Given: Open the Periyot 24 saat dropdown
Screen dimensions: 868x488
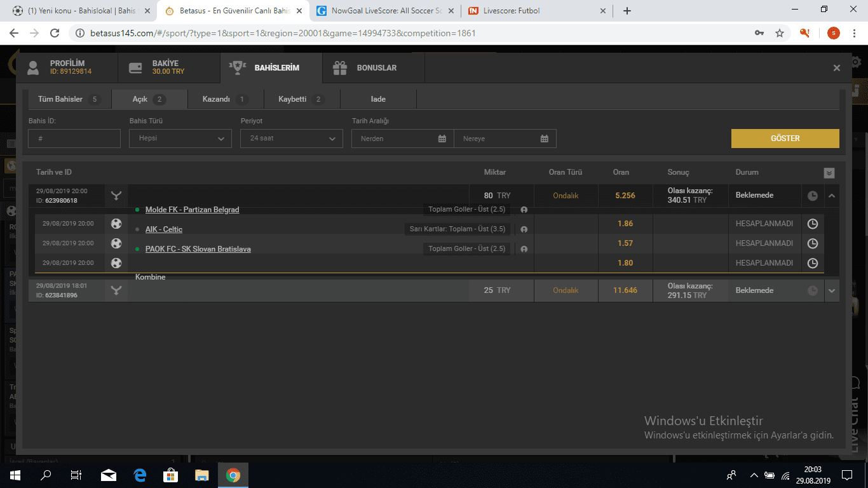Looking at the screenshot, I should pos(292,139).
